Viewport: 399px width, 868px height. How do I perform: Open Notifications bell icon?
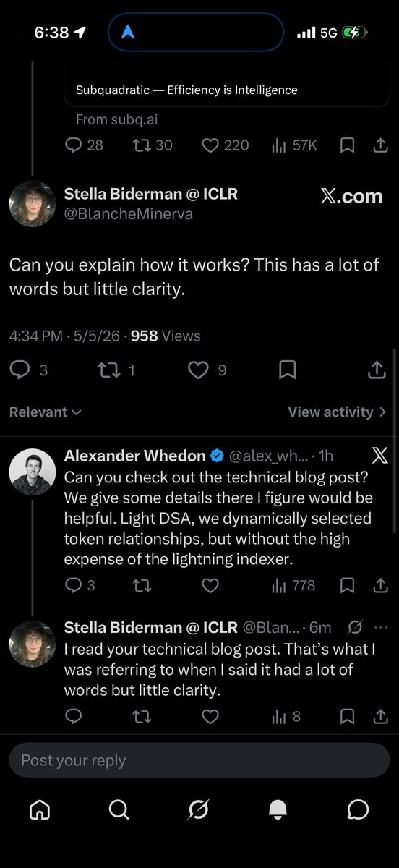coord(278,809)
